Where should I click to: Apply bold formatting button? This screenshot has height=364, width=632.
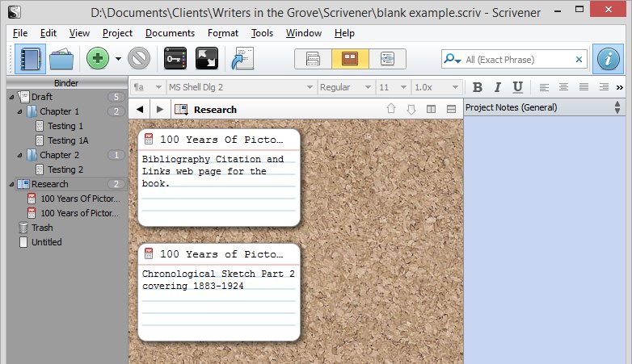pos(477,87)
